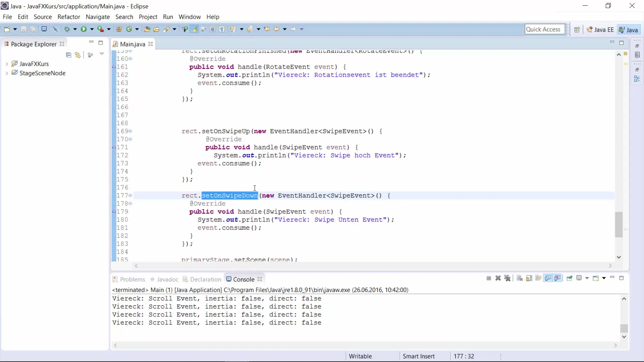Click editor vertical scrollbar thumb
Image resolution: width=644 pixels, height=362 pixels.
point(619,225)
